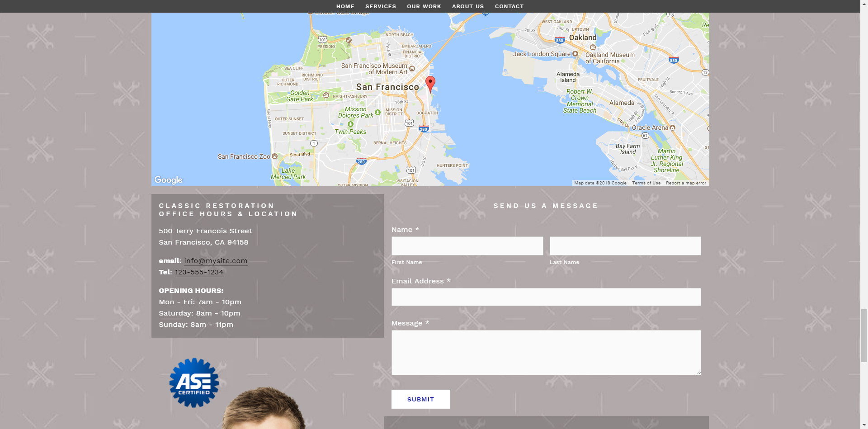Screen dimensions: 868x429
Task: Click the red map location pin
Action: click(430, 84)
